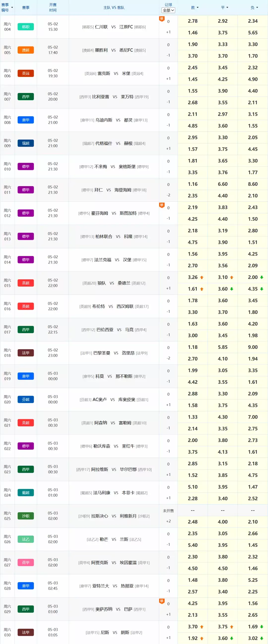268x644 pixels.
Task: Open away team 那不勒斯 link
Action: (124, 376)
